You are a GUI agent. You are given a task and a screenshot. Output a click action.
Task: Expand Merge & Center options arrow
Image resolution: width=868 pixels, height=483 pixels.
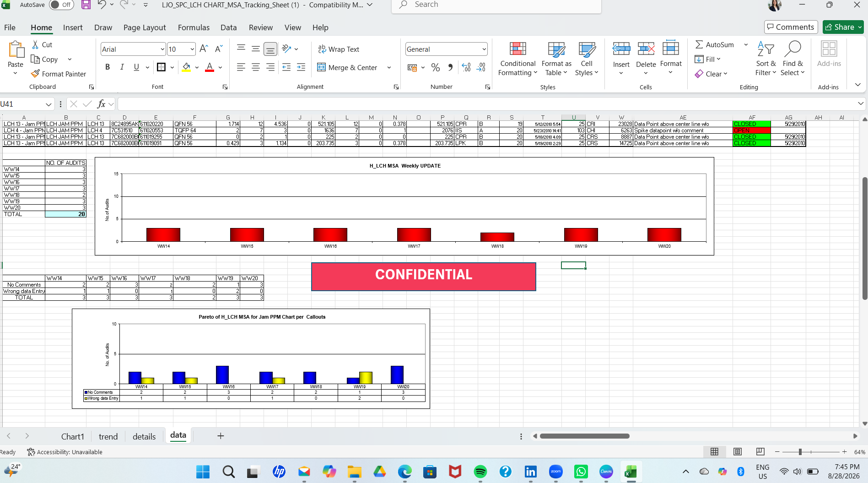coord(389,67)
